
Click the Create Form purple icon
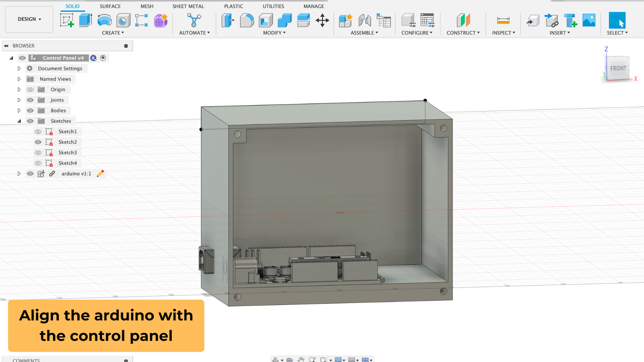pos(161,20)
